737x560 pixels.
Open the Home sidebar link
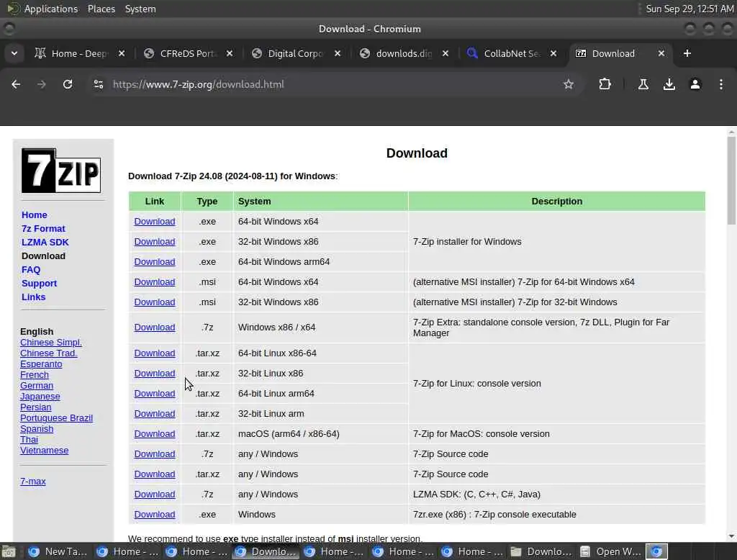[35, 215]
